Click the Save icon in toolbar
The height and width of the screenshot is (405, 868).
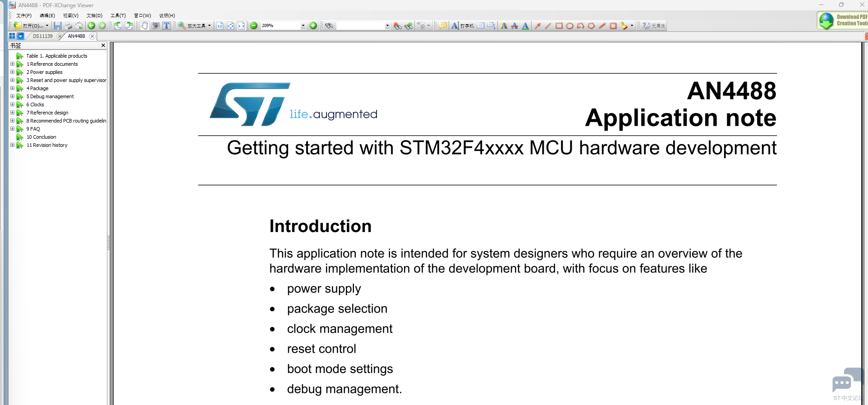pos(57,26)
